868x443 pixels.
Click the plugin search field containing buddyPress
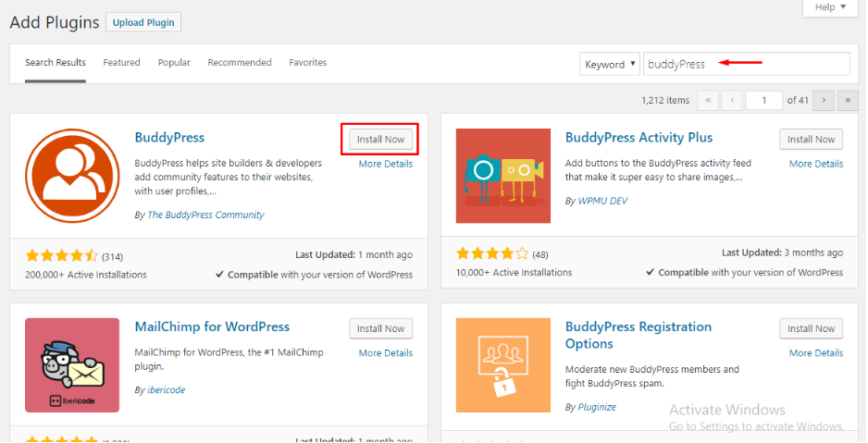pos(746,64)
